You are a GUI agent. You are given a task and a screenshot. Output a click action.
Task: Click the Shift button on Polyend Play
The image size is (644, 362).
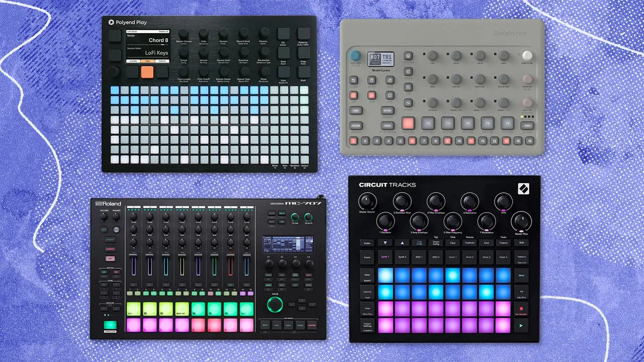(x=303, y=72)
